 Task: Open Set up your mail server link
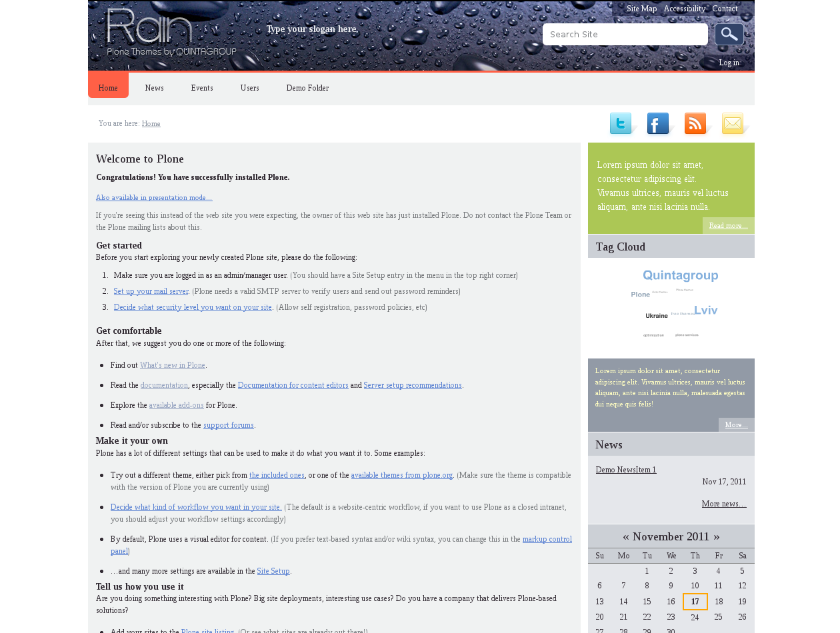151,291
